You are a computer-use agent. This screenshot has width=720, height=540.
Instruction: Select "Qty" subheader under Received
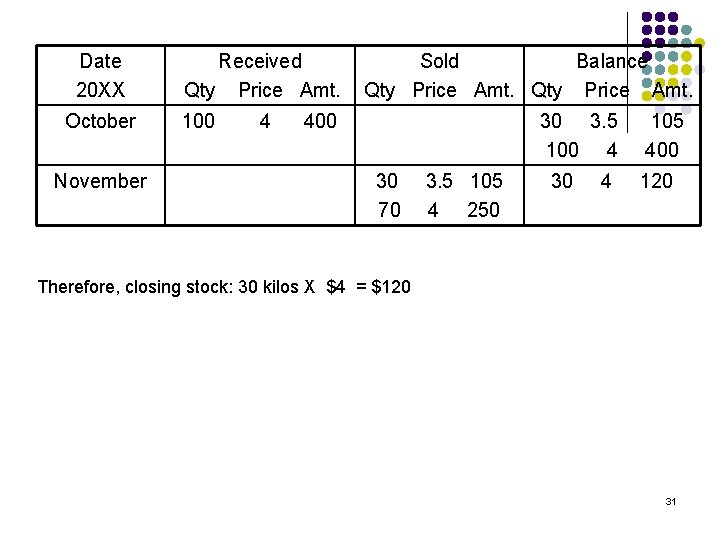point(200,90)
